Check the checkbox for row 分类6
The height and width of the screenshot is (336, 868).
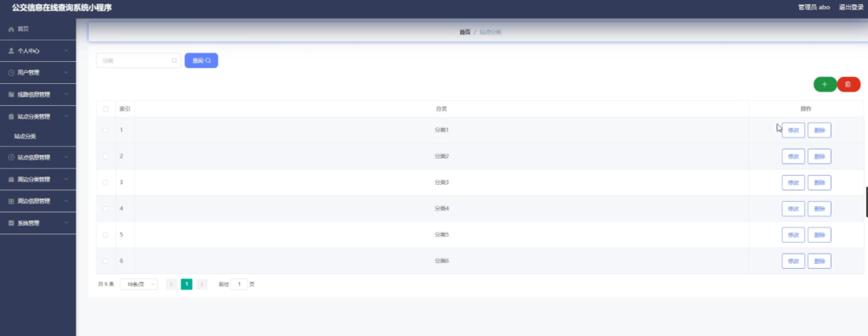point(106,261)
